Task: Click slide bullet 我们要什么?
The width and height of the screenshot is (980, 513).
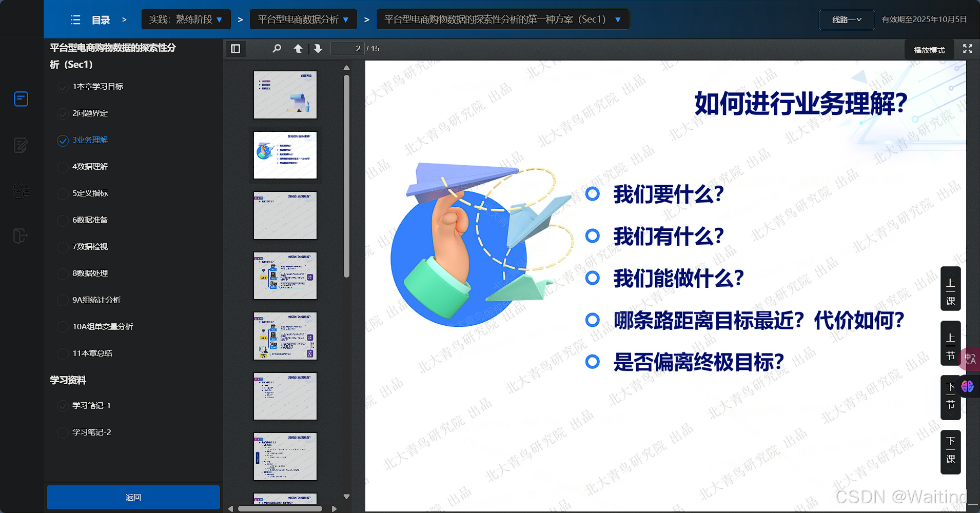Action: (x=669, y=194)
